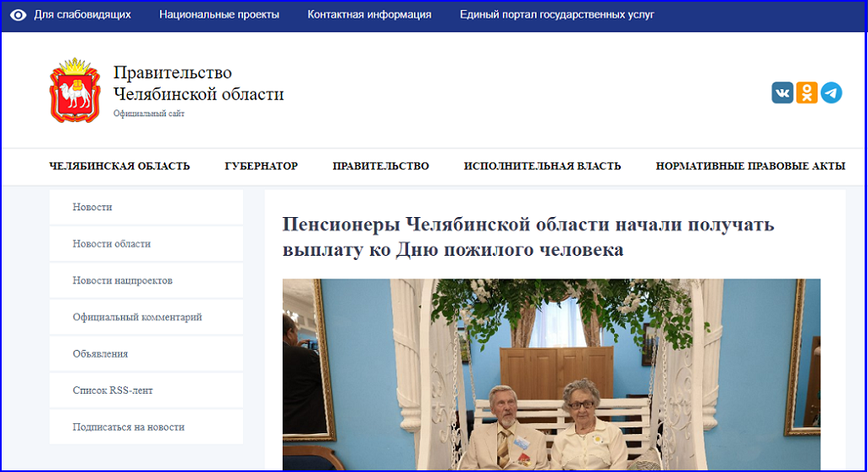Open 'Для слабовидящих' accessibility link
This screenshot has height=472, width=868.
(x=82, y=15)
